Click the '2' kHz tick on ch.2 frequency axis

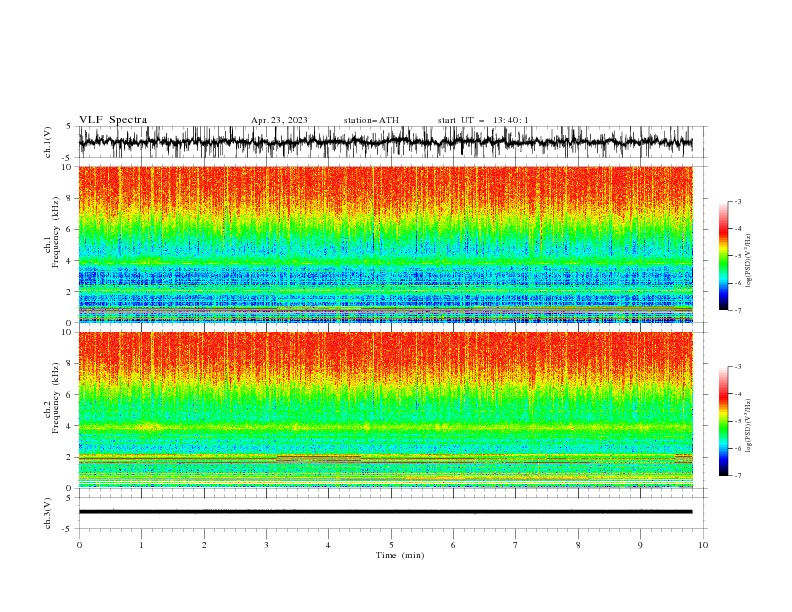click(x=71, y=457)
